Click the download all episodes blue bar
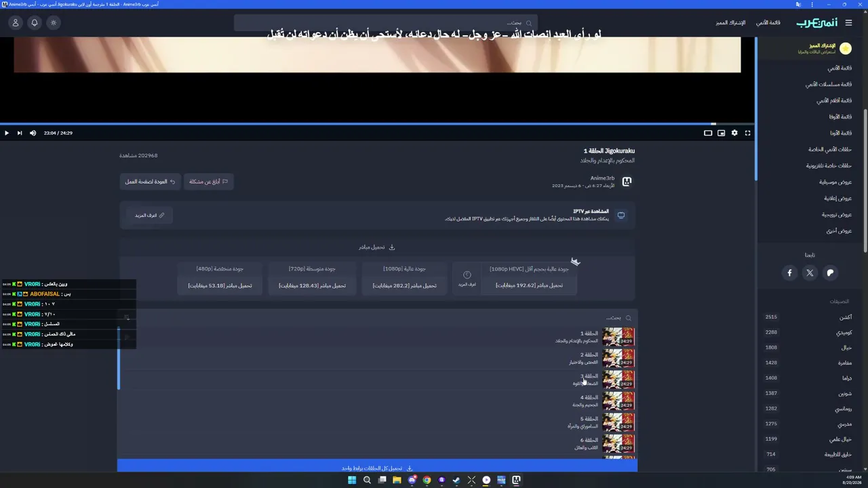The height and width of the screenshot is (488, 868). point(377,468)
